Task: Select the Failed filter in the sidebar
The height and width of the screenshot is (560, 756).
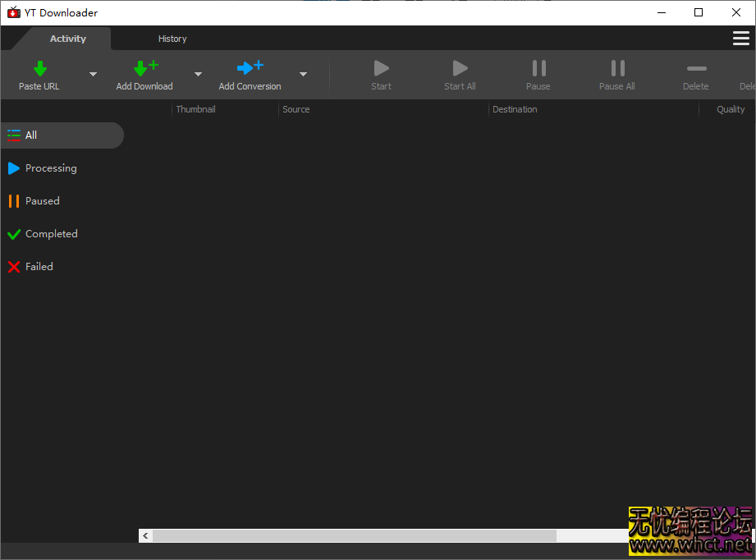Action: tap(37, 267)
